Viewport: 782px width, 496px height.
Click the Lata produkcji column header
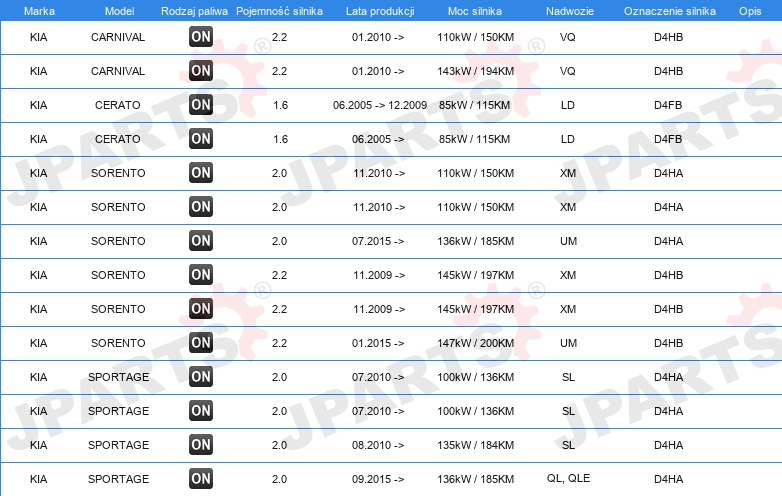[x=380, y=11]
